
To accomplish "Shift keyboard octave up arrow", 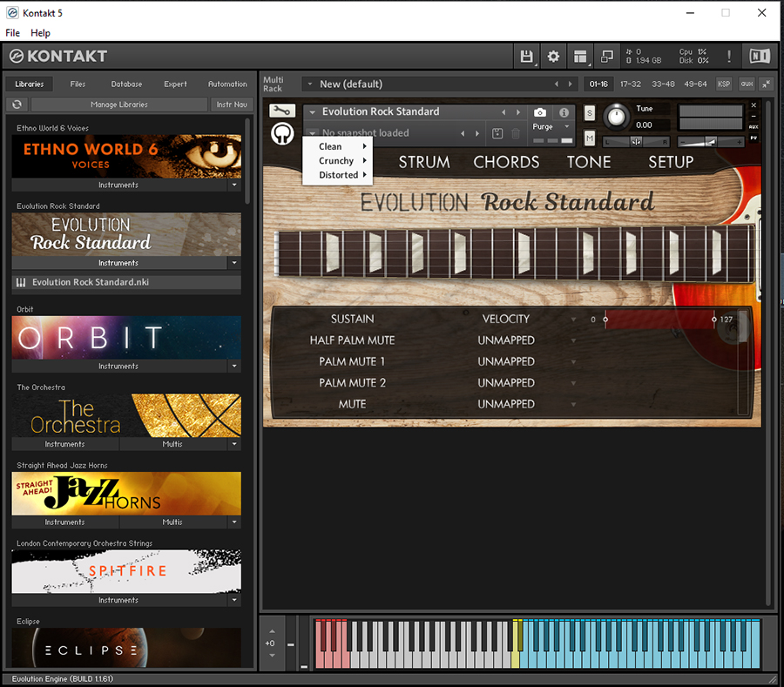I will tap(272, 631).
